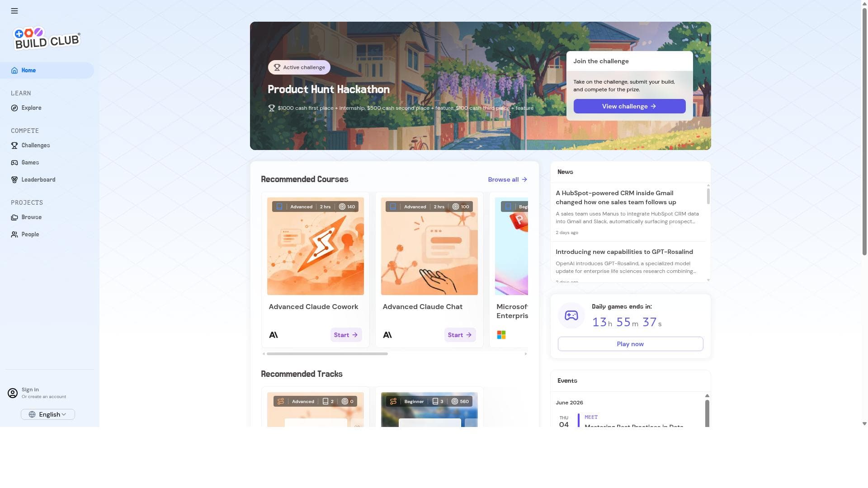Click the Microsoft logo on the course card
This screenshot has width=868, height=488.
click(501, 335)
